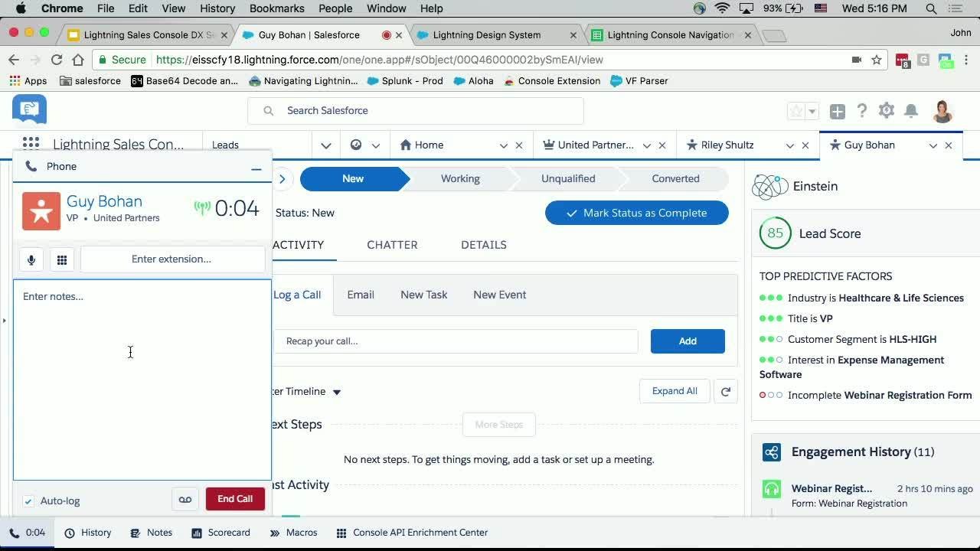Open the Scorecard utility item
The image size is (980, 551).
click(x=220, y=533)
